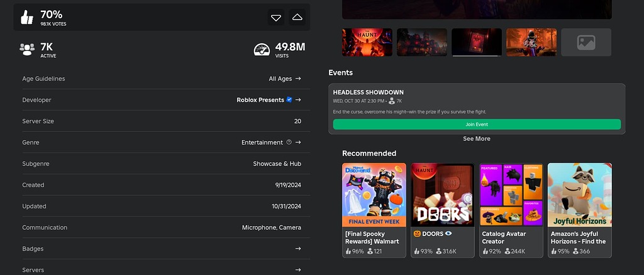The height and width of the screenshot is (275, 644).
Task: Click the Entertainment genre link
Action: [262, 143]
